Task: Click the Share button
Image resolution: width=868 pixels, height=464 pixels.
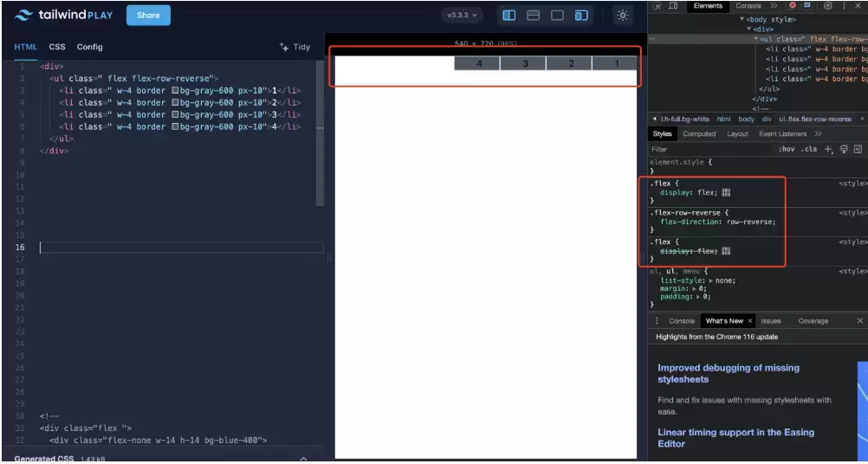Action: (148, 15)
